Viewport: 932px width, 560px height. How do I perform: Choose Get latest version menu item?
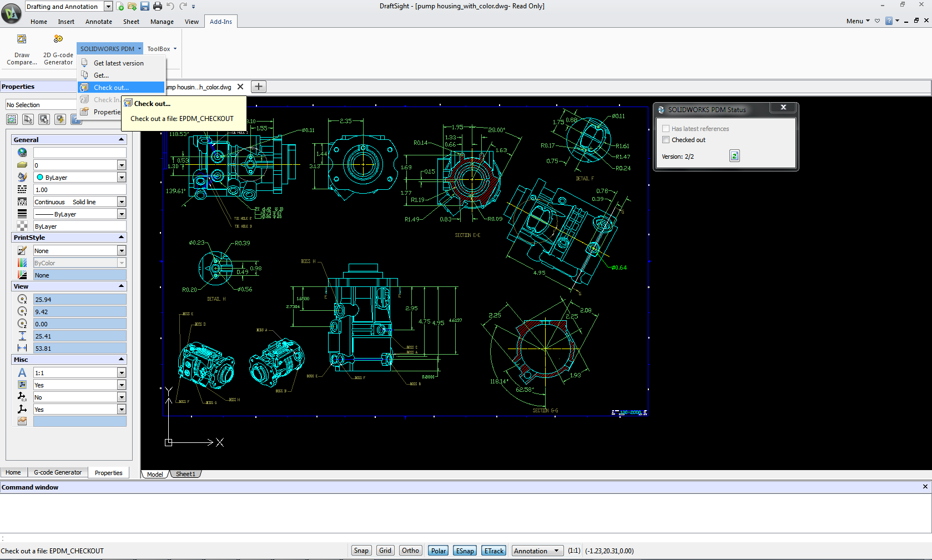[121, 63]
